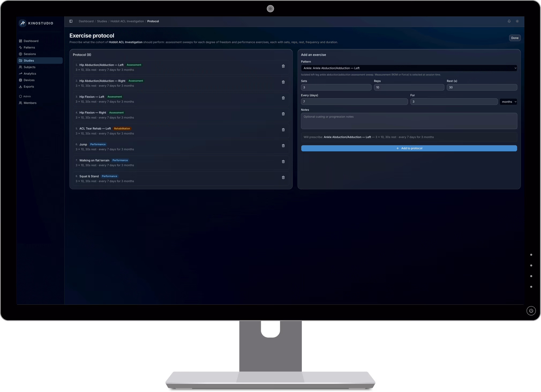Click the Every (days) input field
This screenshot has height=392, width=541.
[354, 102]
